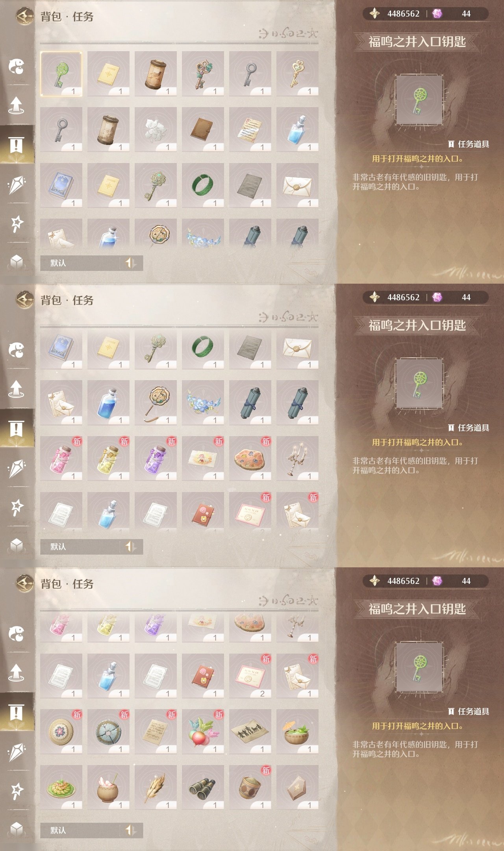Select the binoculars quest item
The width and height of the screenshot is (504, 851).
point(203,788)
